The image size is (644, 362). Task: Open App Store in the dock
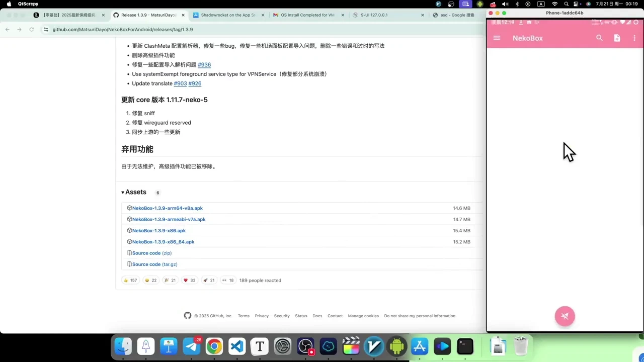[420, 346]
